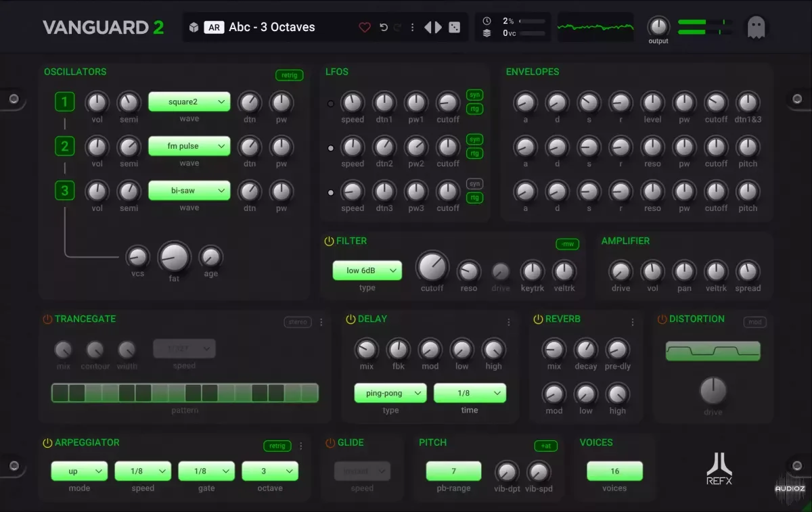Screen dimensions: 812x512
Task: Toggle oscillator 2 on/off button
Action: pyautogui.click(x=65, y=146)
